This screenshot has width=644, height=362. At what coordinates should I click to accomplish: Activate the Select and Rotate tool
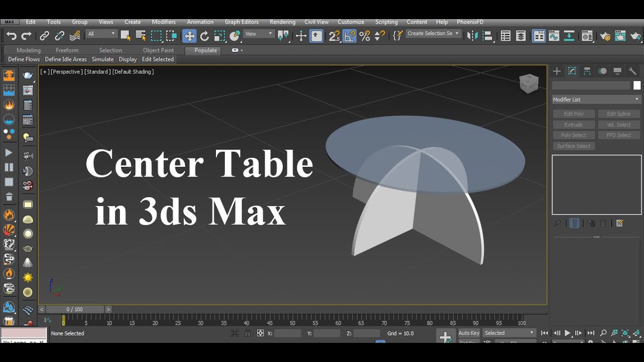[x=204, y=36]
